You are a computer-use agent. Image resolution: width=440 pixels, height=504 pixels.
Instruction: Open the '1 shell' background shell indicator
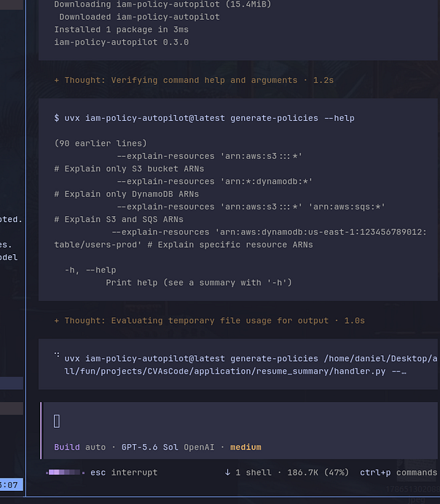(x=253, y=472)
